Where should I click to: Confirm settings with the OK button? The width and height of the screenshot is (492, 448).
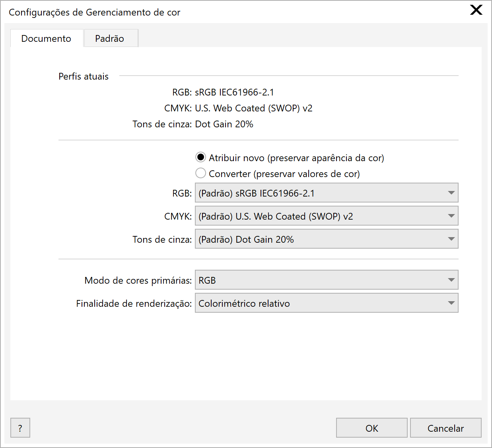pos(371,428)
